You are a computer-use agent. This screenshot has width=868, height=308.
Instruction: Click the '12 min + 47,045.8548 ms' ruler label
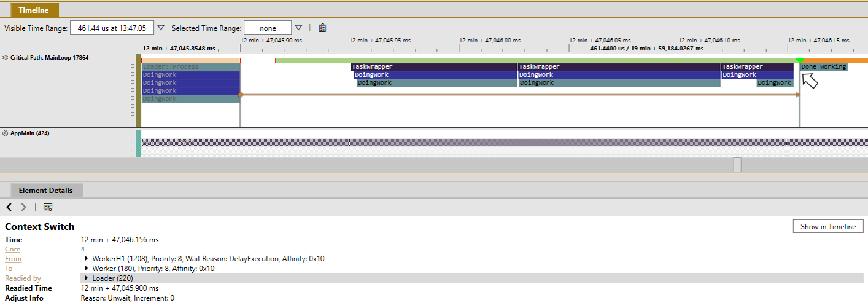pyautogui.click(x=179, y=48)
